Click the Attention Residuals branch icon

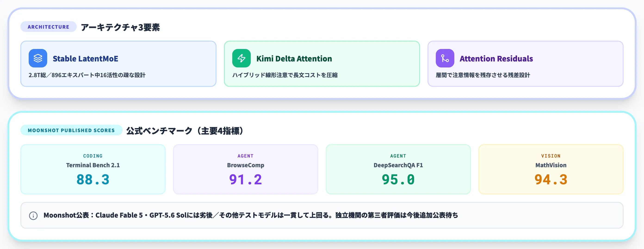445,58
